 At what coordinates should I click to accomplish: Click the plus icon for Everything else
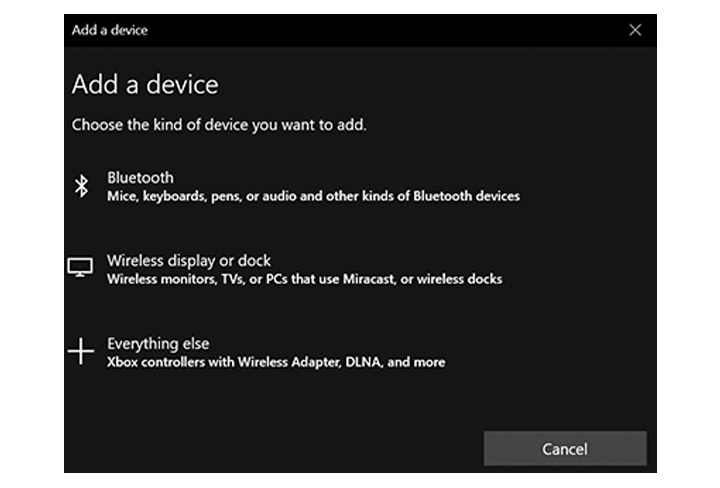[x=81, y=351]
